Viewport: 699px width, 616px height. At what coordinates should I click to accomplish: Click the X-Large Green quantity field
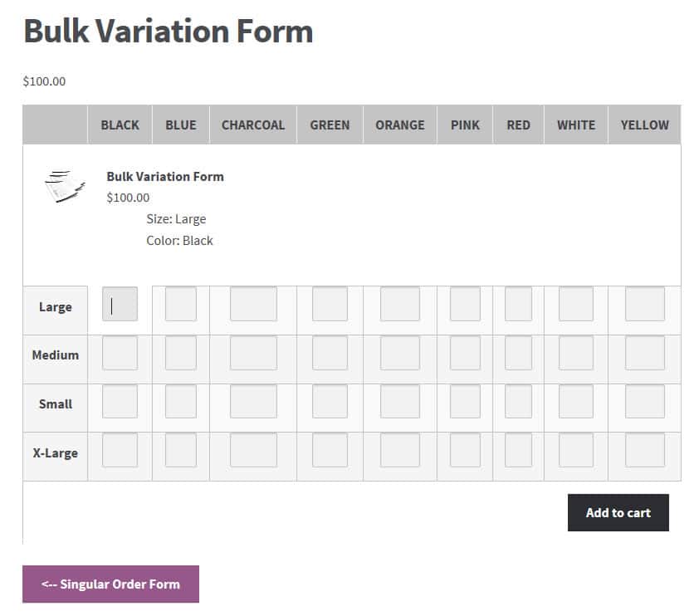[330, 450]
